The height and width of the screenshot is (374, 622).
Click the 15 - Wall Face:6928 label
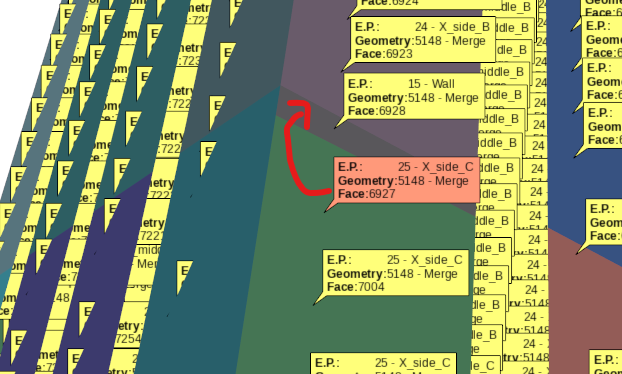click(414, 97)
